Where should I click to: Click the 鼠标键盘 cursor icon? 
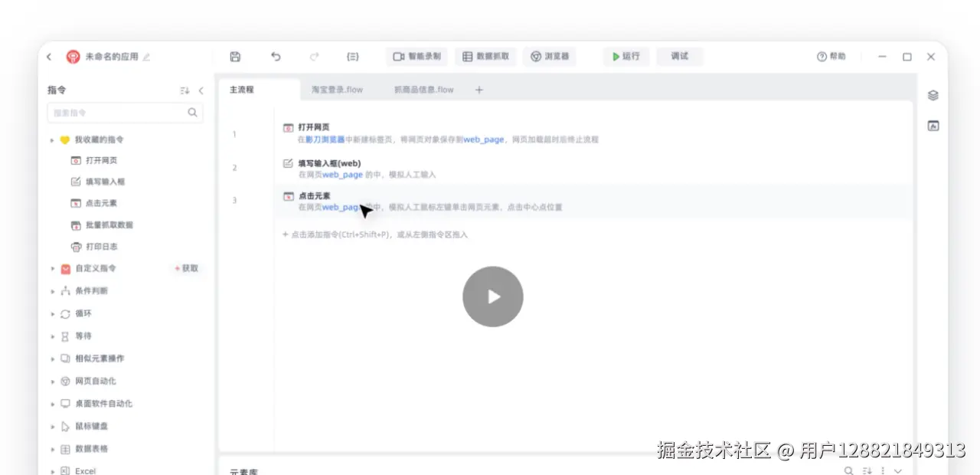tap(65, 426)
